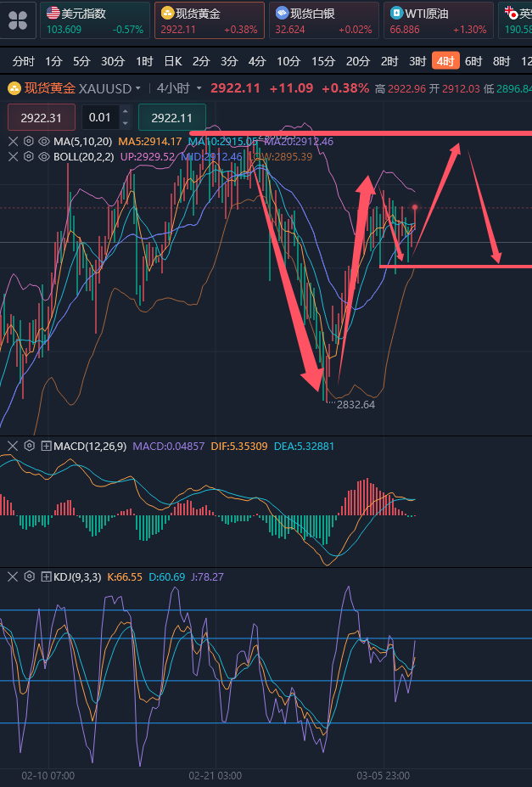The height and width of the screenshot is (787, 532).
Task: Open settings gear for MACD(12,26,9)
Action: coord(30,446)
